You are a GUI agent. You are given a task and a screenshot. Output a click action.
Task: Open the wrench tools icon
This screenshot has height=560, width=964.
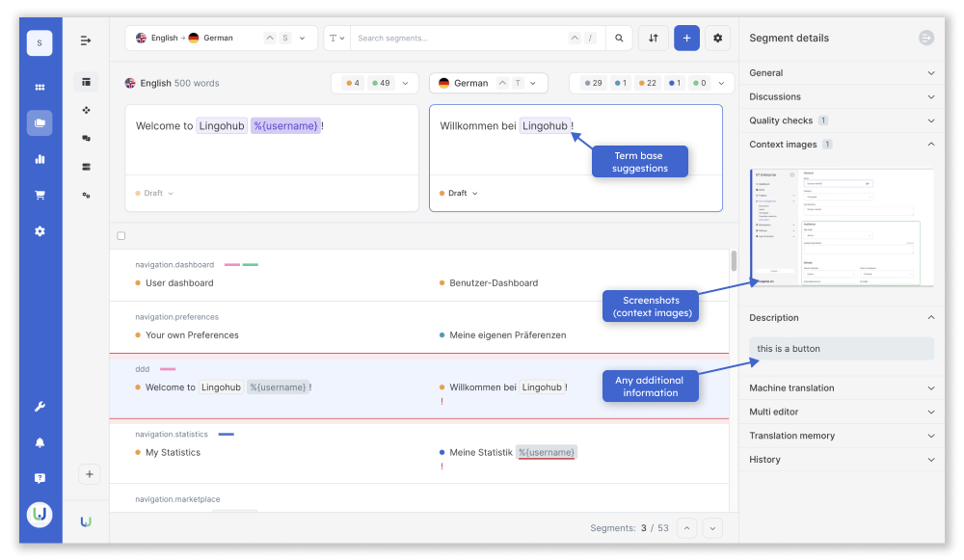[x=40, y=407]
